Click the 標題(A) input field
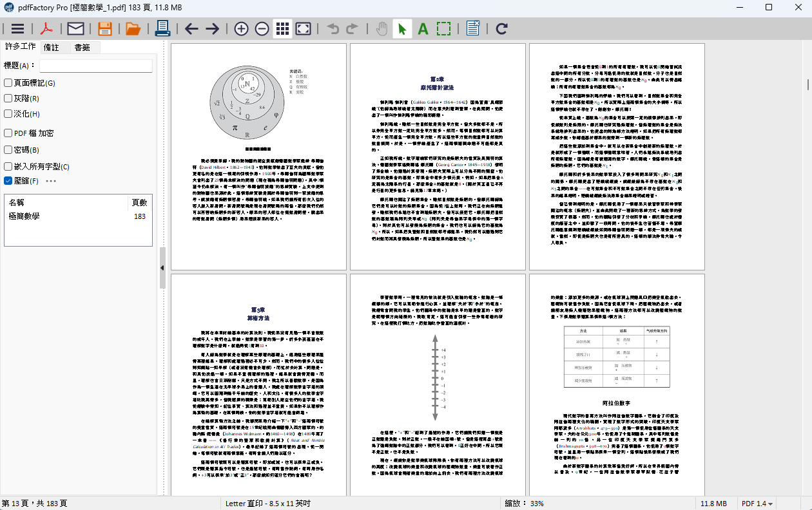 (96, 66)
